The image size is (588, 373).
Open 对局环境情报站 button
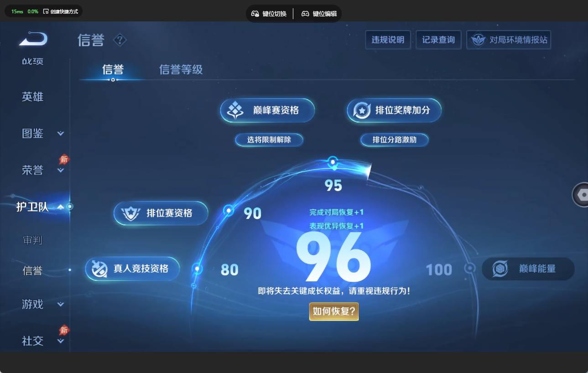509,40
